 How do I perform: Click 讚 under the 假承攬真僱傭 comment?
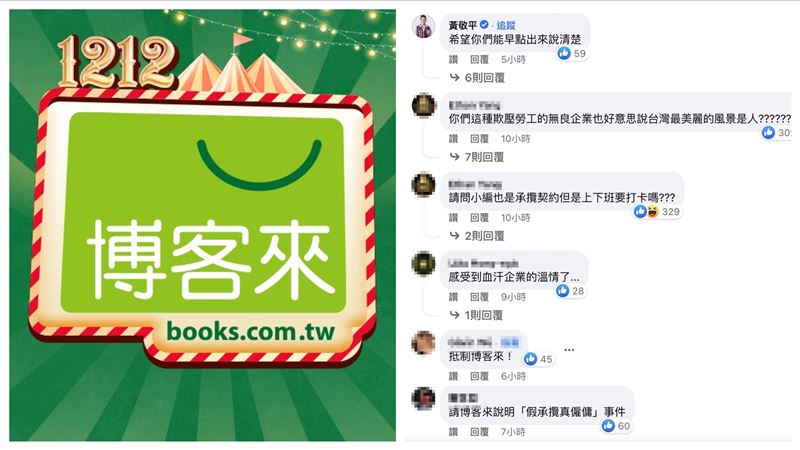point(454,432)
